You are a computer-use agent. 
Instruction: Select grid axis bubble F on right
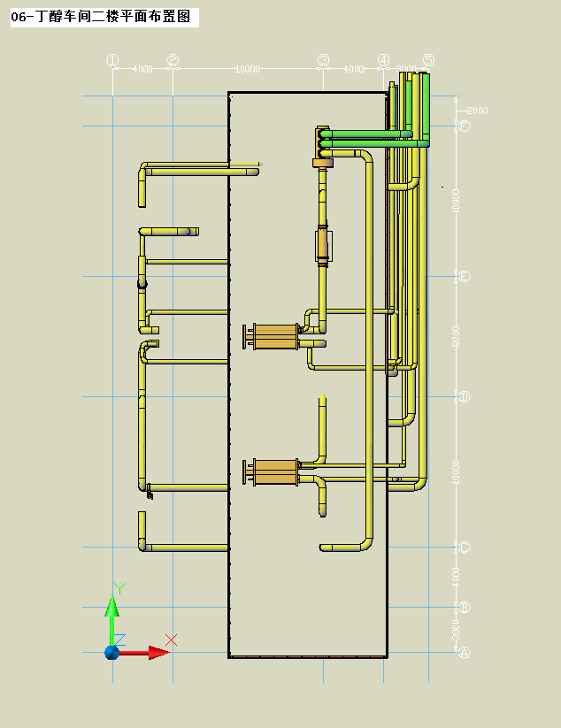tap(465, 126)
